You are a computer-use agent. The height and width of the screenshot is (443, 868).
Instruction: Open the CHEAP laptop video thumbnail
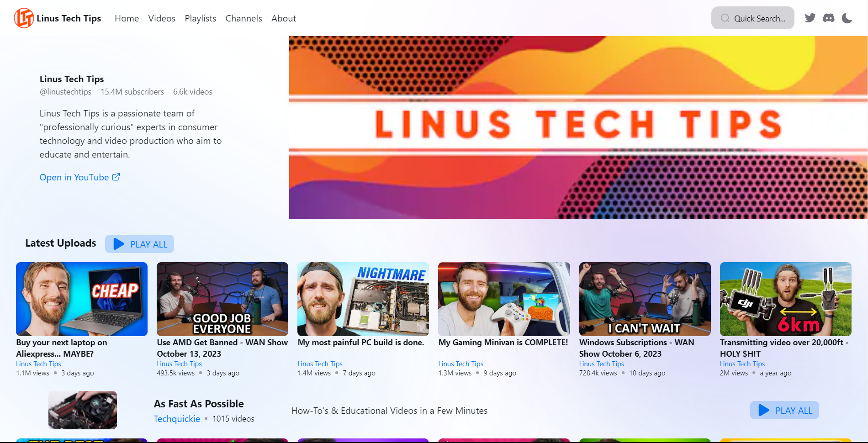(82, 299)
